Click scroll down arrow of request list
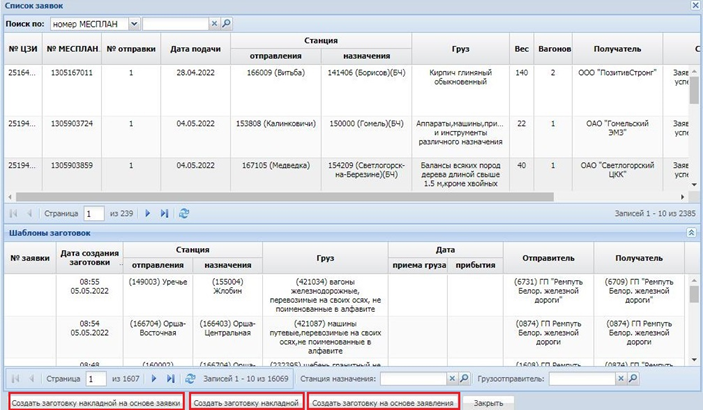 694,184
